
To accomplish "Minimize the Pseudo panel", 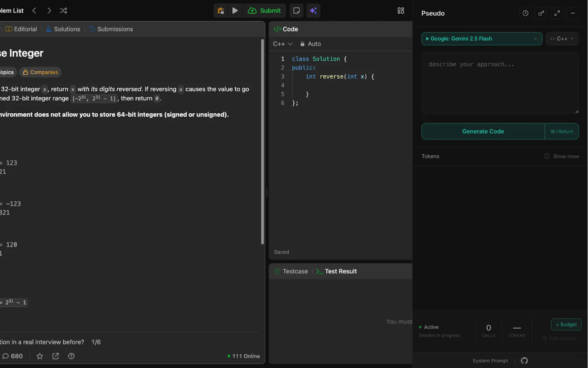I will pos(573,13).
